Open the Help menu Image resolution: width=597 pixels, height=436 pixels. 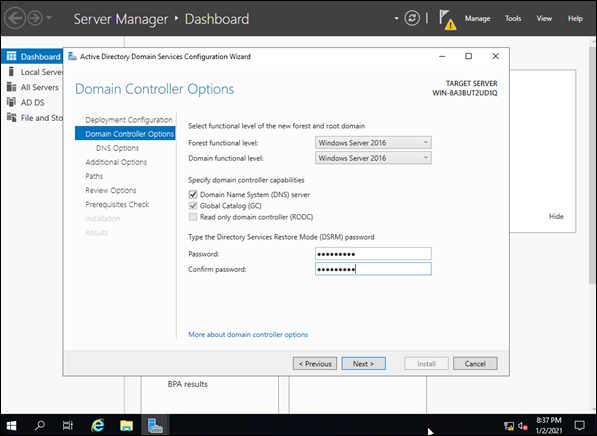point(575,18)
